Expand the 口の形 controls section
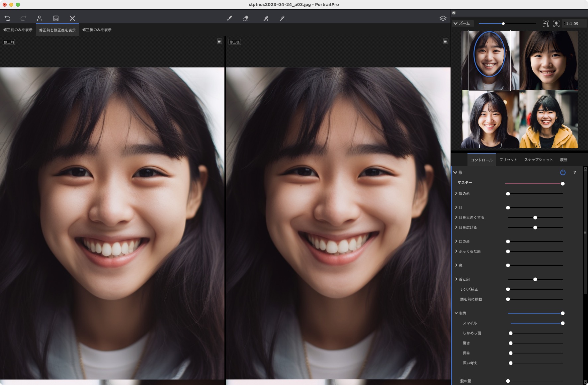This screenshot has height=385, width=588. pyautogui.click(x=456, y=241)
